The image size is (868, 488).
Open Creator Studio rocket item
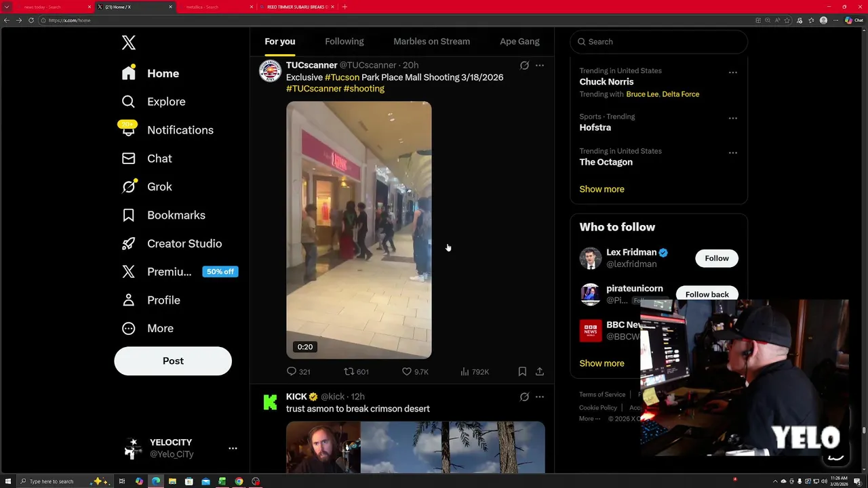[172, 243]
